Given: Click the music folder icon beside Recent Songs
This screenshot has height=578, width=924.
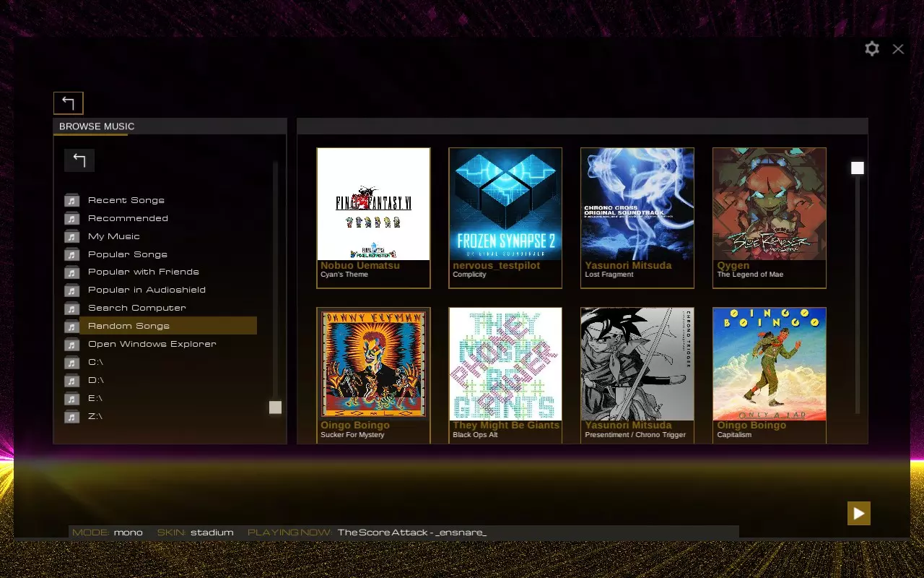Looking at the screenshot, I should point(71,200).
